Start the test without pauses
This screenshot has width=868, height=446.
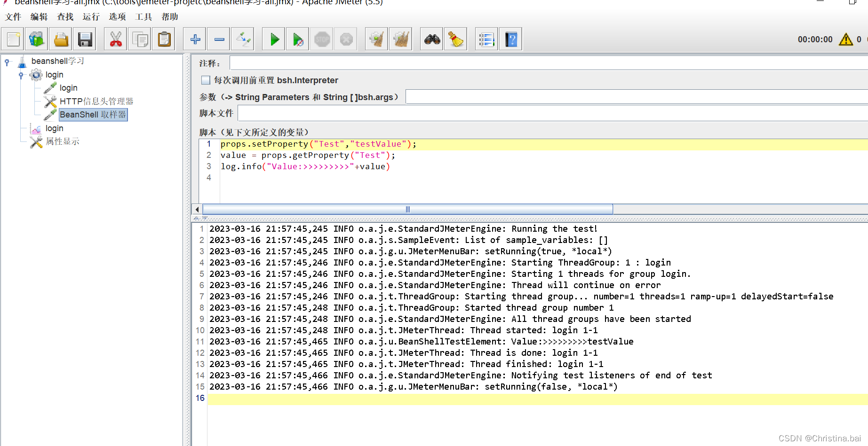click(297, 39)
